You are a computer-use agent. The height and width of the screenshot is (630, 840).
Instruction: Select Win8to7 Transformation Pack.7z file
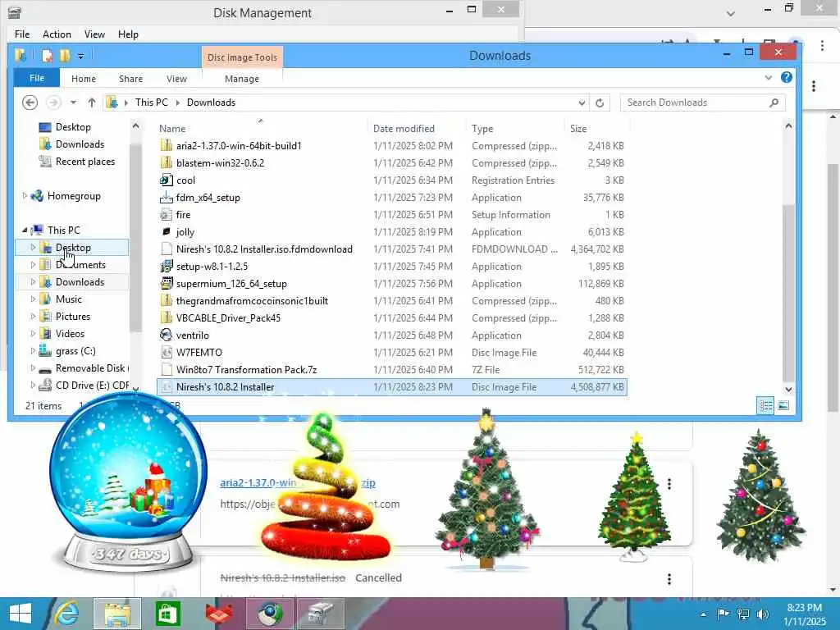point(246,370)
